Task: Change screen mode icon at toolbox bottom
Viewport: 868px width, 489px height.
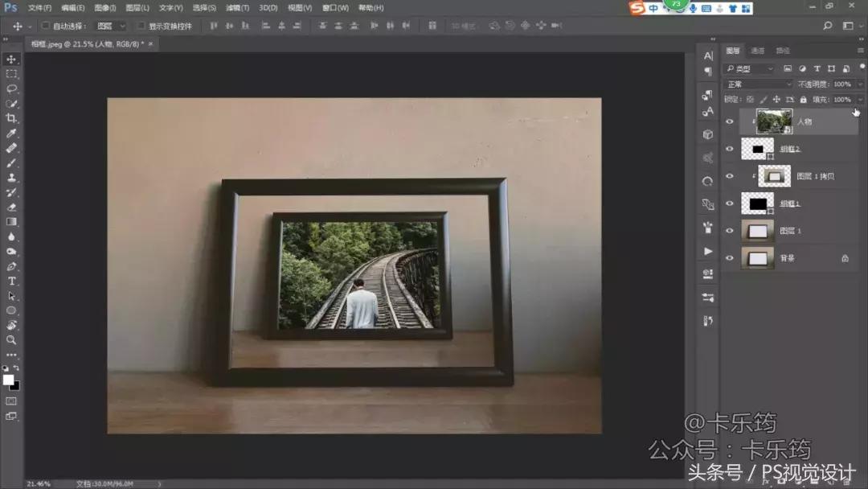Action: (11, 416)
